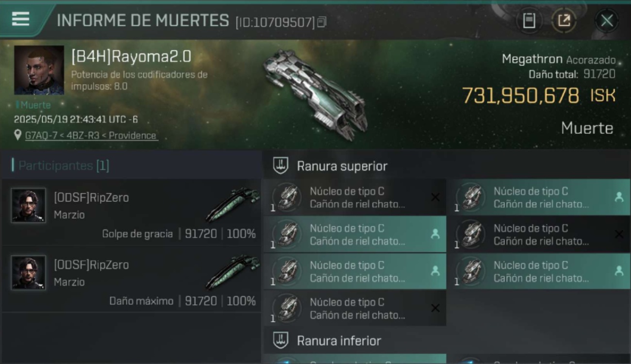
Task: Open RipZero portrait in Daño máximo row
Action: (29, 272)
